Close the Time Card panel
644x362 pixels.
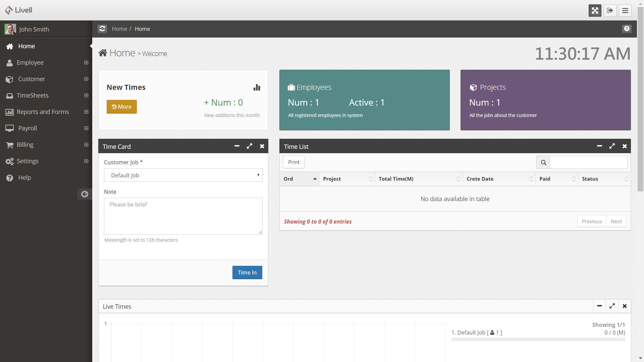pyautogui.click(x=262, y=146)
